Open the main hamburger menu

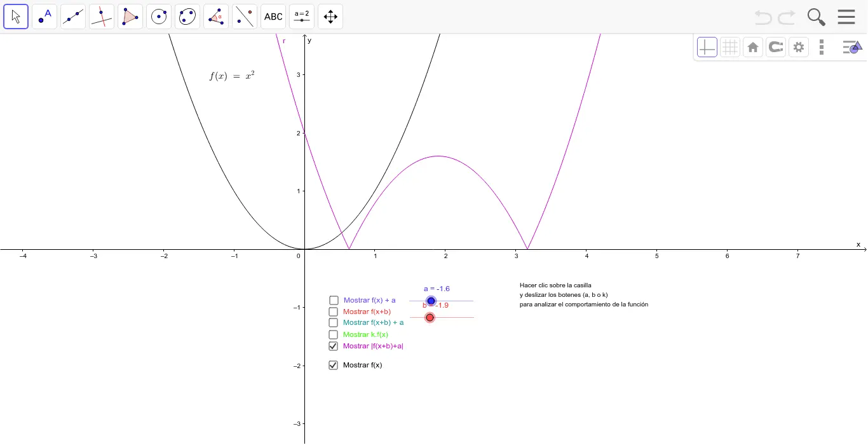(846, 17)
